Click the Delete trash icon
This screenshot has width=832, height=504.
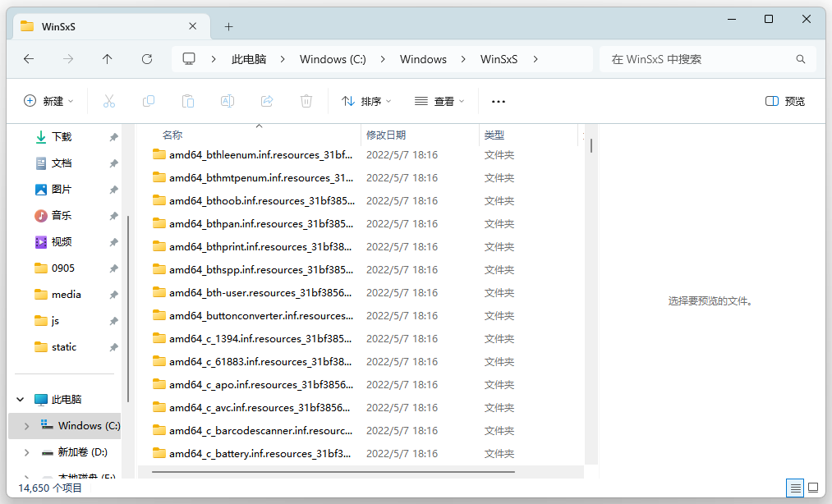(x=306, y=101)
